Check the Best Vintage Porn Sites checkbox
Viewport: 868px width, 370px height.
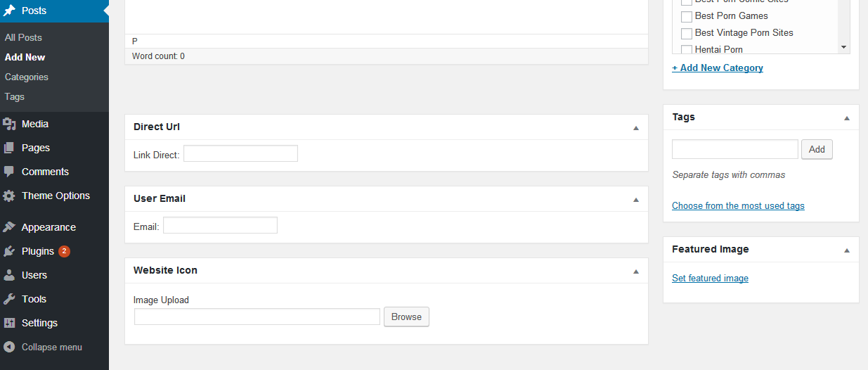tap(687, 33)
